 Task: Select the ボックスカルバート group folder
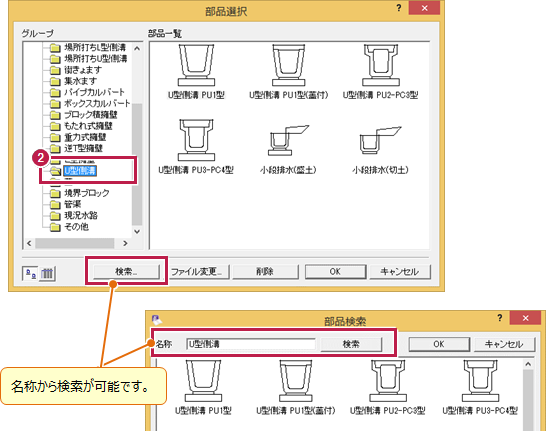(90, 103)
